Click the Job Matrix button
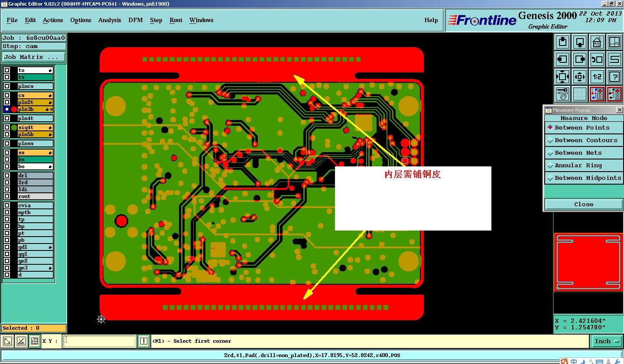624x364 pixels. tap(34, 57)
